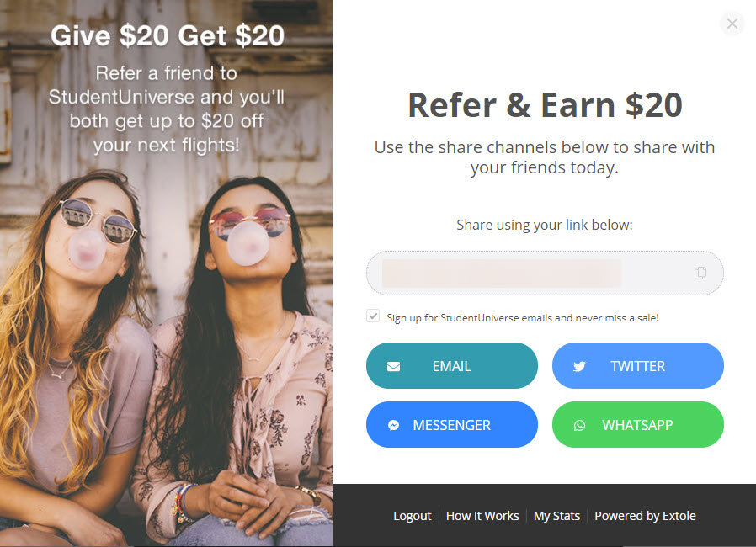Image resolution: width=756 pixels, height=547 pixels.
Task: Share the referral via WHATSAPP button
Action: tap(638, 425)
